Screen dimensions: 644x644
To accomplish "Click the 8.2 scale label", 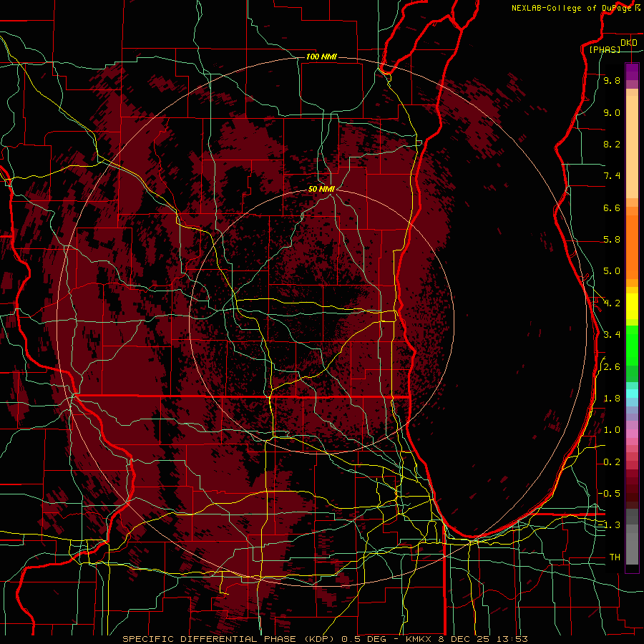I will [612, 144].
